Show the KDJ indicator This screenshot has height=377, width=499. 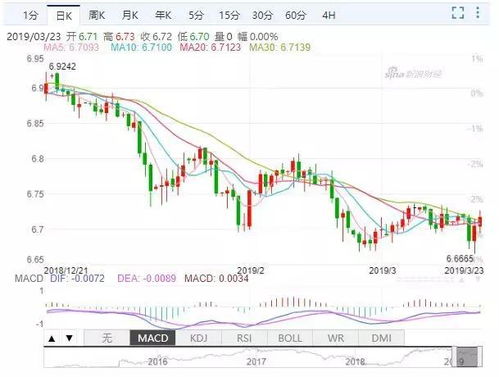point(199,338)
